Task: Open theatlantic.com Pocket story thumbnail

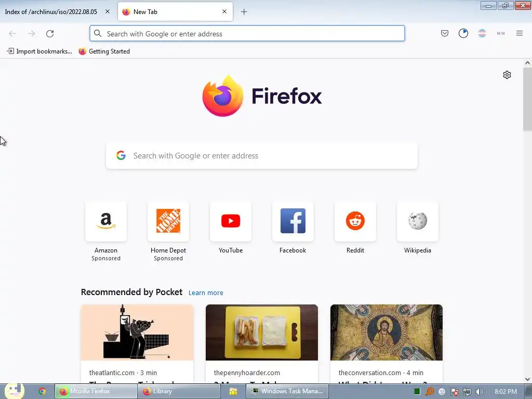Action: coord(137,332)
